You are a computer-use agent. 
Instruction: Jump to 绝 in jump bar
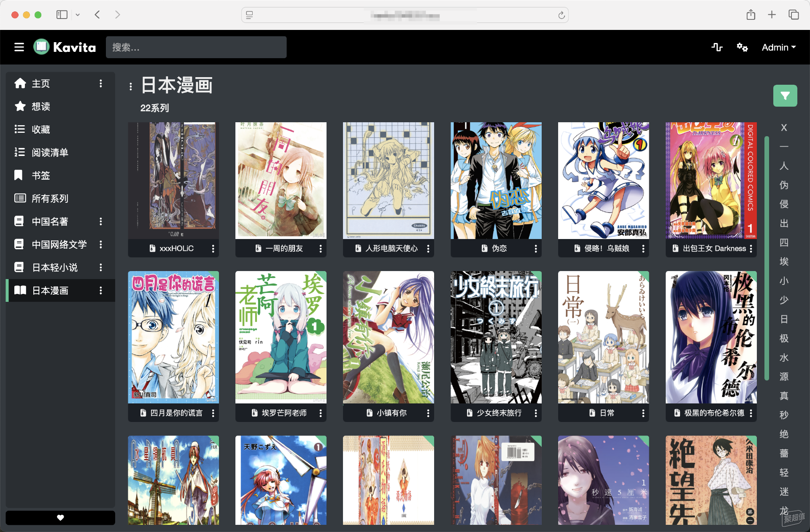(784, 434)
